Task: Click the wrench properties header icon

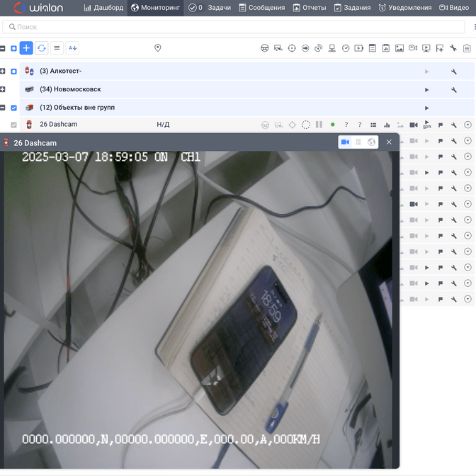Action: coord(453,48)
